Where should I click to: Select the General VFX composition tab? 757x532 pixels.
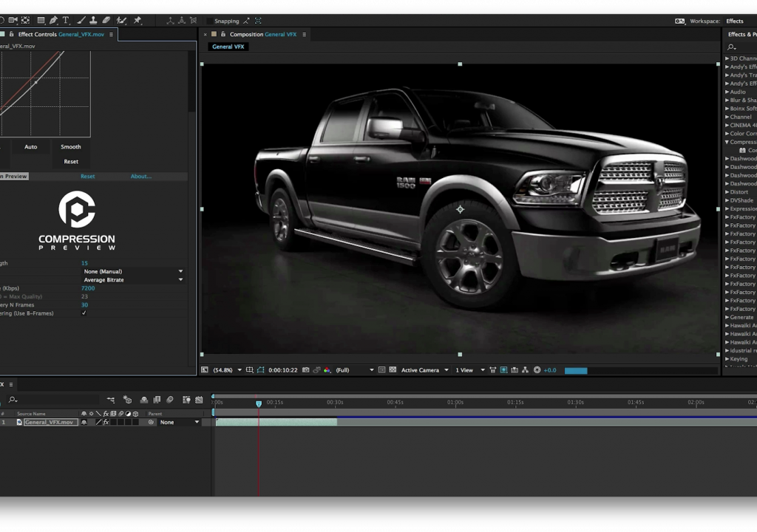tap(228, 47)
